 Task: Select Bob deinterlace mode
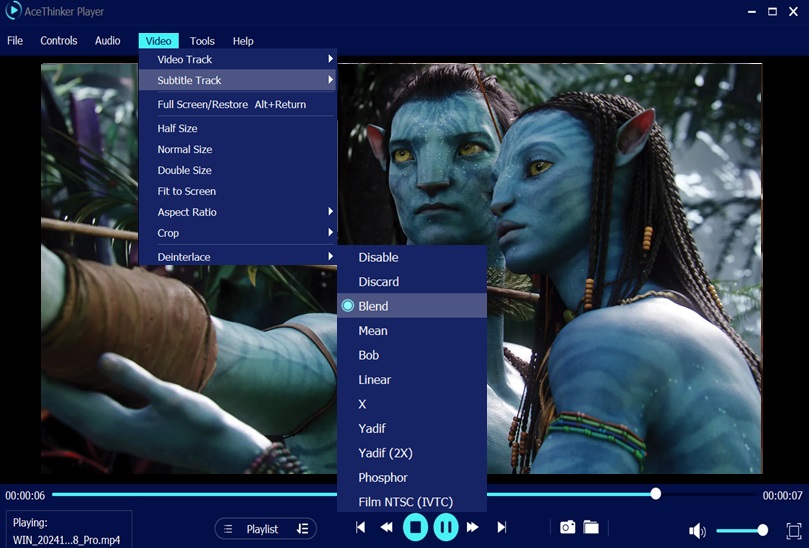[412, 355]
